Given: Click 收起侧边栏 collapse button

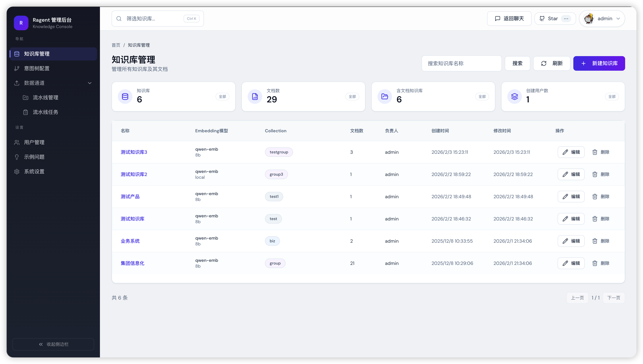Looking at the screenshot, I should tap(53, 344).
